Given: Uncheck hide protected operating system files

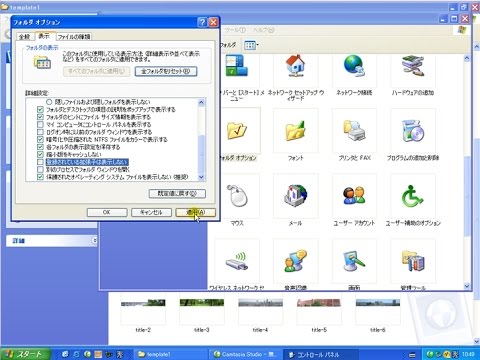Looking at the screenshot, I should (x=40, y=177).
